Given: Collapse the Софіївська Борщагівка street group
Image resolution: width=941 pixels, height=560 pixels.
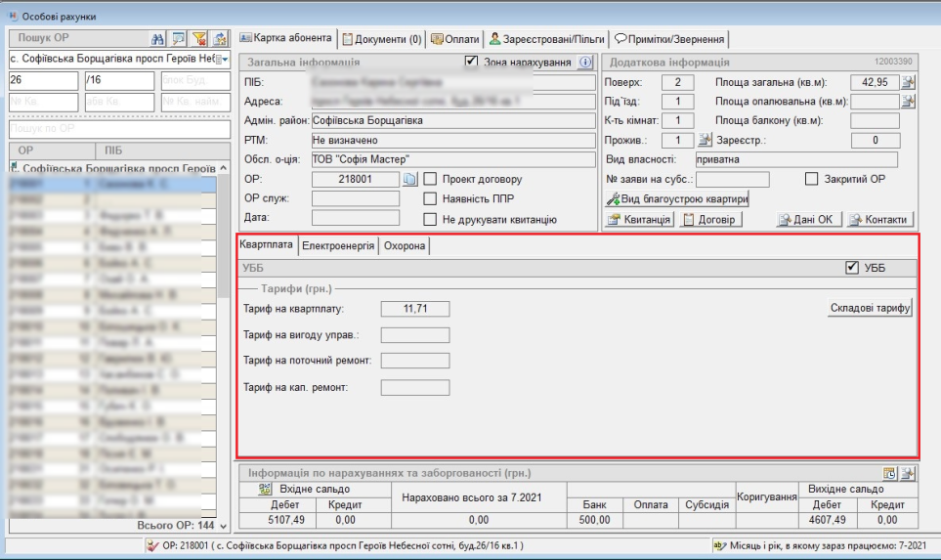Looking at the screenshot, I should click(14, 169).
